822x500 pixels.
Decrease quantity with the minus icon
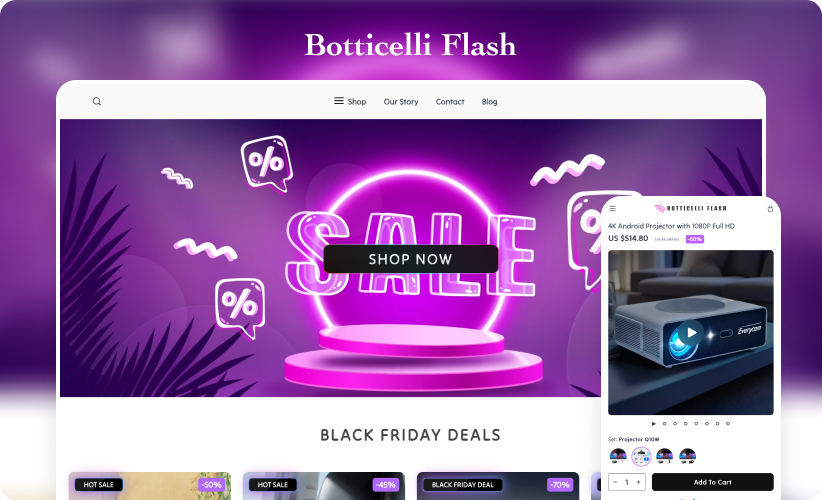(615, 482)
